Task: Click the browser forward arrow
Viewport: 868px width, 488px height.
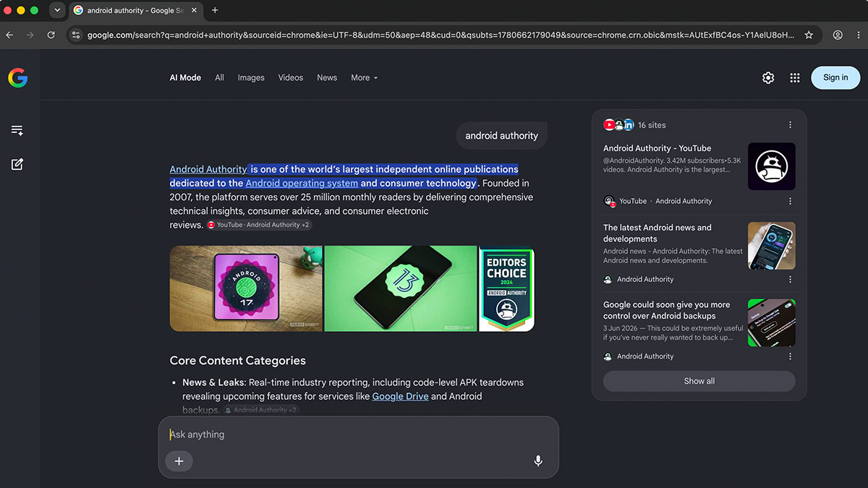Action: 30,35
